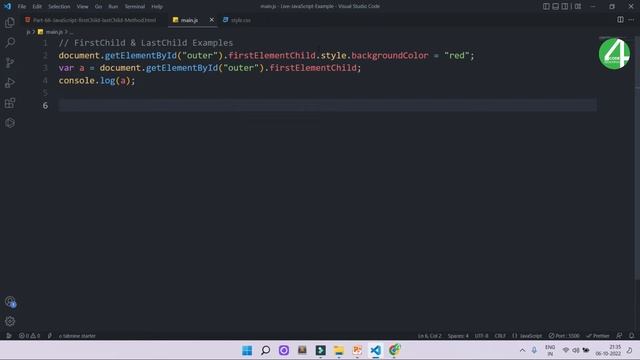640x360 pixels.
Task: Open File Explorer from taskbar
Action: point(339,350)
